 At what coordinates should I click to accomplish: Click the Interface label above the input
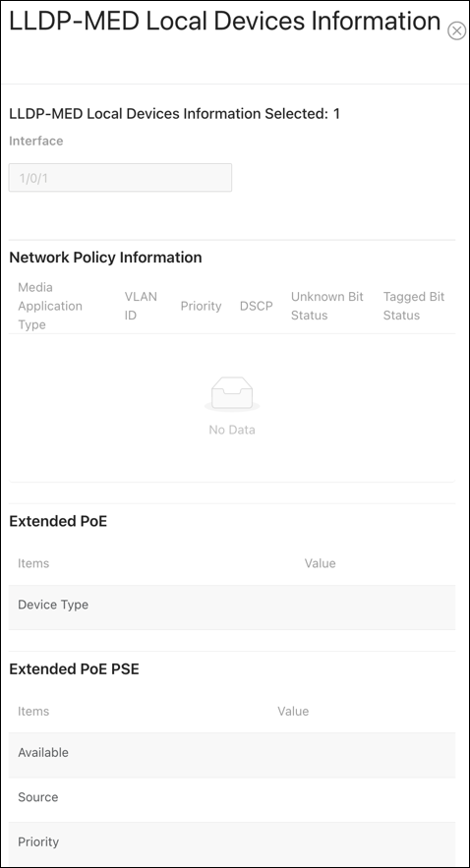(36, 142)
